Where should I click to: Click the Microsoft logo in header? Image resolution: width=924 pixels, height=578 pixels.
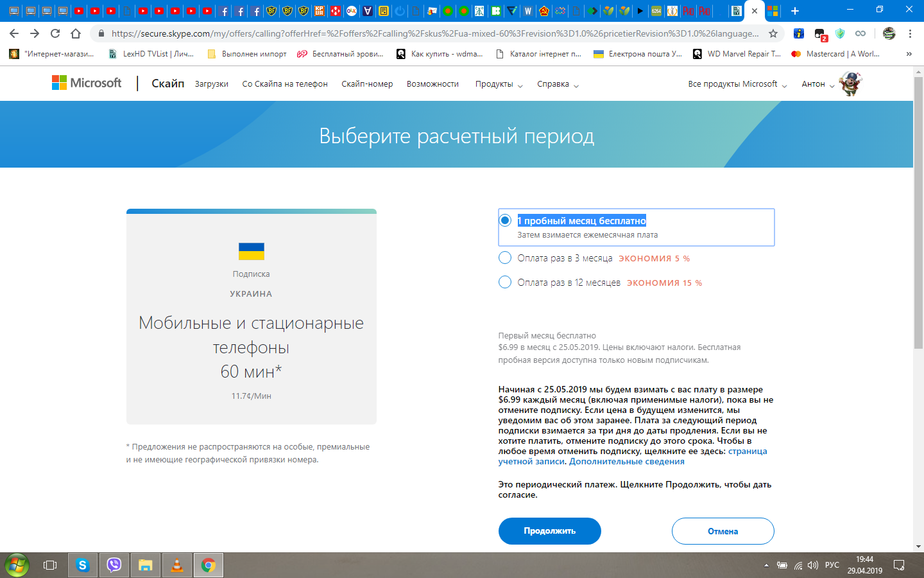pyautogui.click(x=87, y=83)
